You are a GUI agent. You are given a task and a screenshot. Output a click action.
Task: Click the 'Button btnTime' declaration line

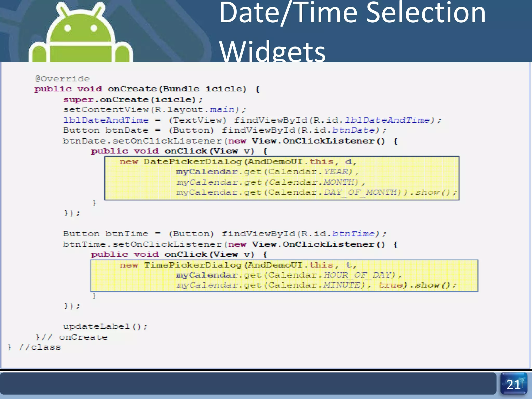225,234
